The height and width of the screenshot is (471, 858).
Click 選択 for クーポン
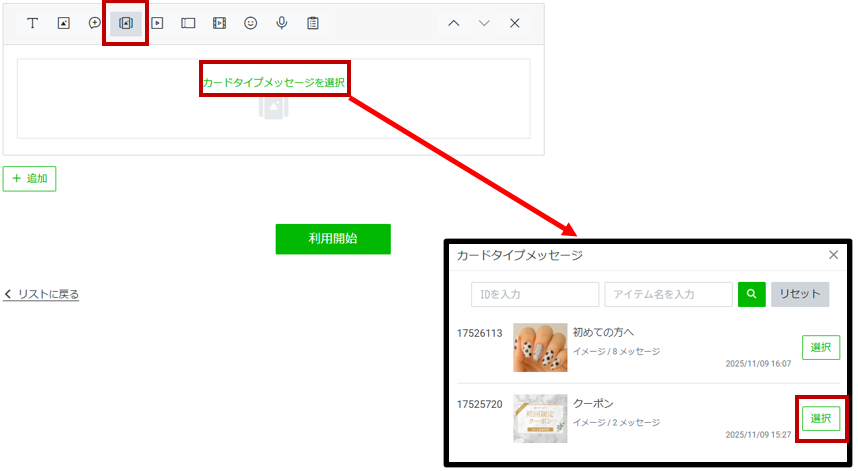coord(821,418)
